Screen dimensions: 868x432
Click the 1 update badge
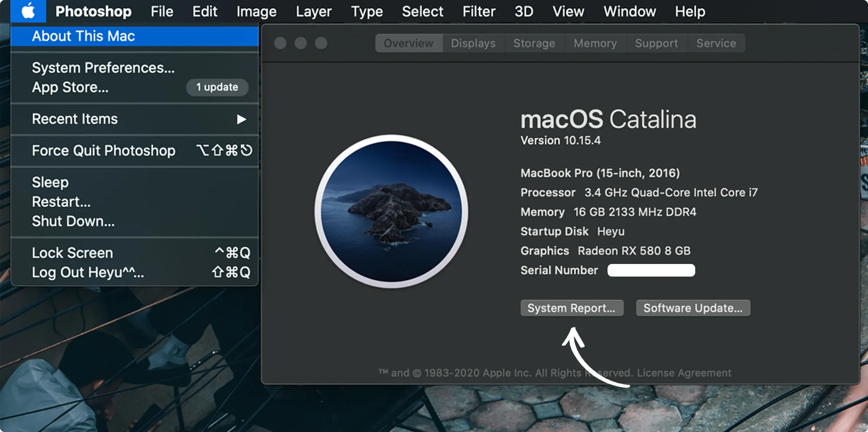217,87
